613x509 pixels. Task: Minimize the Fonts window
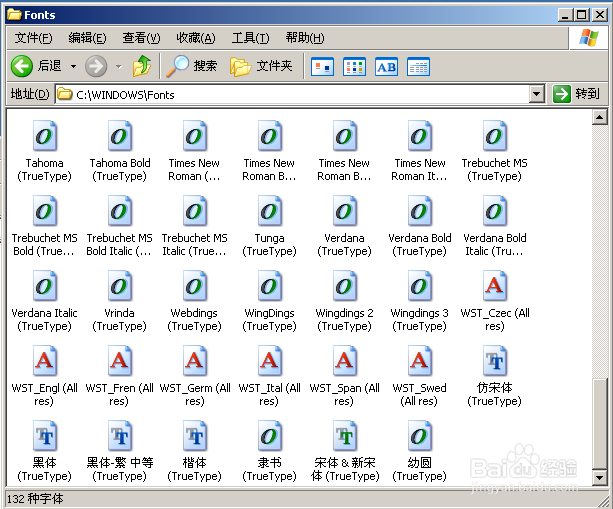[565, 15]
